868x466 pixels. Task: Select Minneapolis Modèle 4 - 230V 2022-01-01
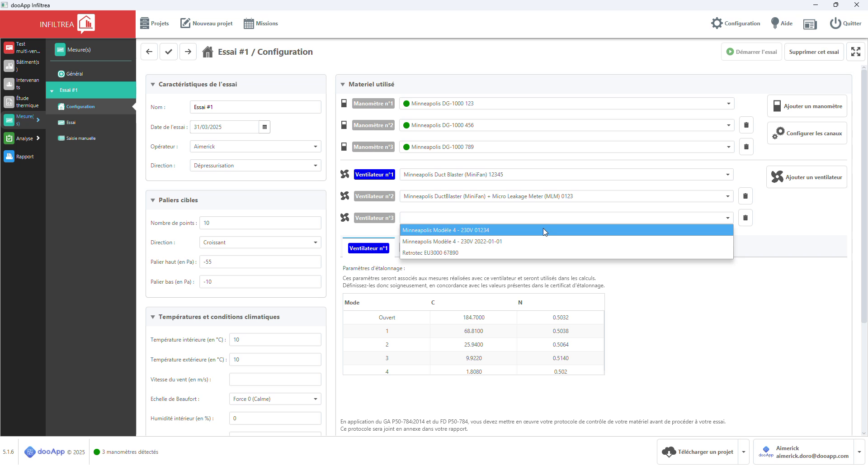pyautogui.click(x=566, y=242)
